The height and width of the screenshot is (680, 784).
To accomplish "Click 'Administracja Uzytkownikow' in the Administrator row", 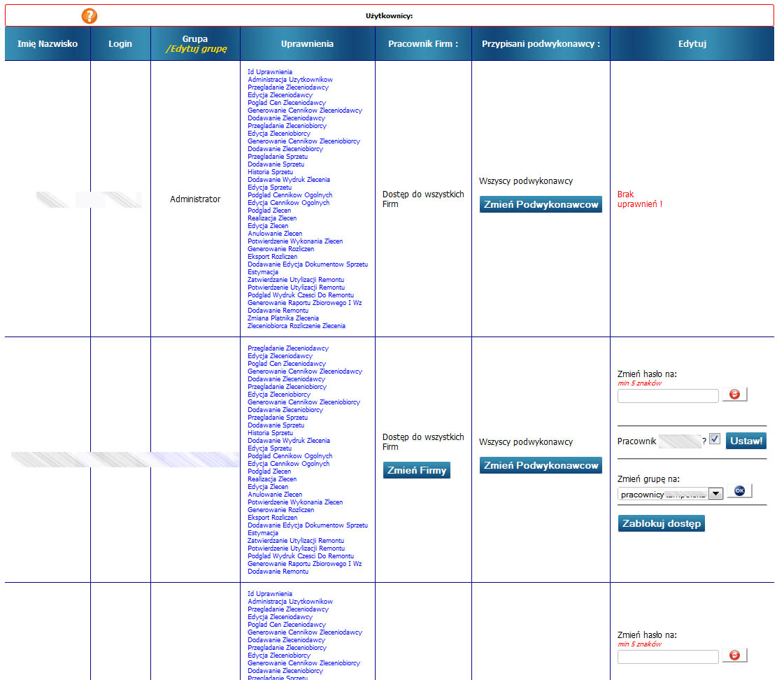I will pos(290,80).
